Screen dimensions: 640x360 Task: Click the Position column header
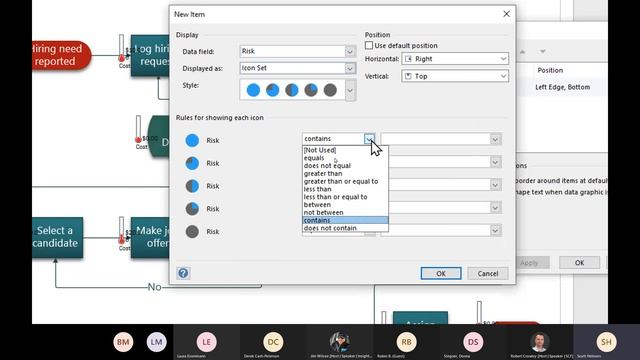[550, 70]
